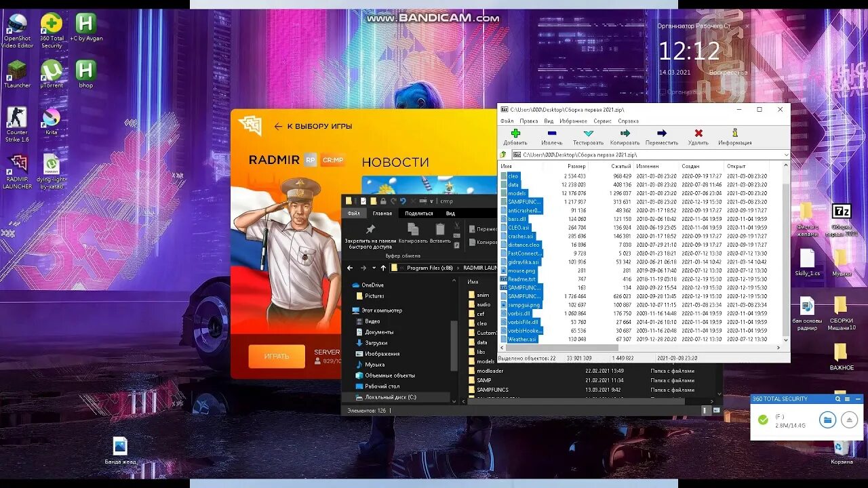Switch to the Вид tab in Explorer ribbon
Viewport: 868px width, 488px height.
450,213
